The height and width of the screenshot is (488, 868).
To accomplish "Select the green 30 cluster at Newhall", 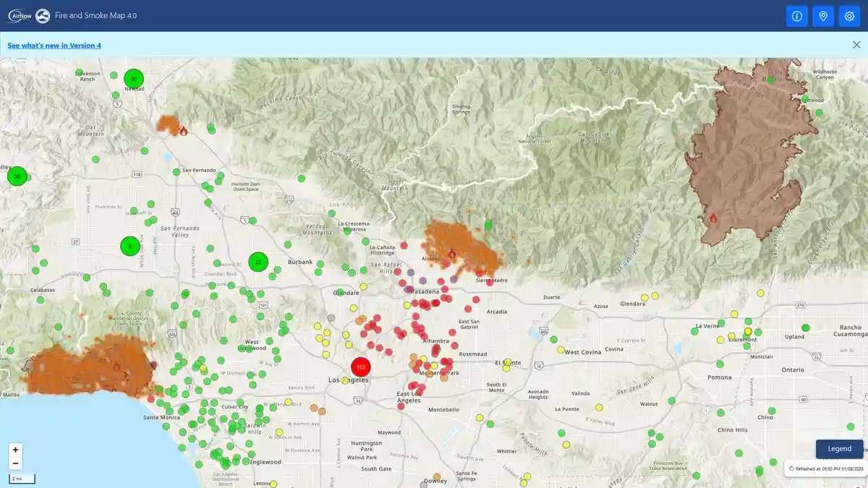I will click(134, 79).
